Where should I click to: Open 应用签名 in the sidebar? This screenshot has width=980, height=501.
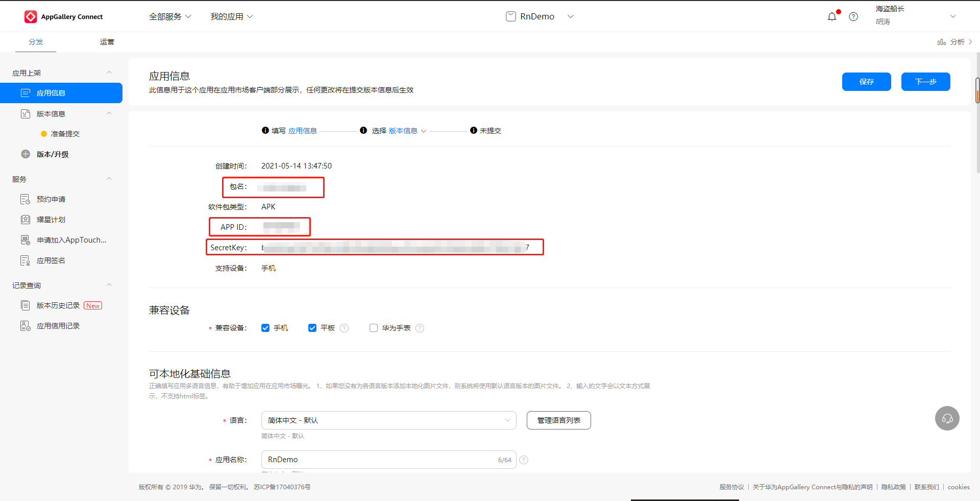pyautogui.click(x=51, y=260)
